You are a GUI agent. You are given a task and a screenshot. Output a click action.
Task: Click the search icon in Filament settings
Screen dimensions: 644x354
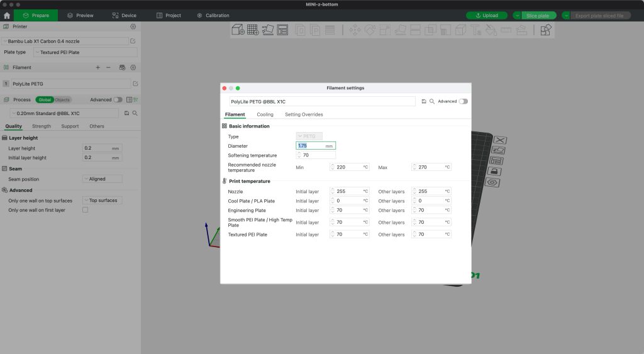coord(432,101)
